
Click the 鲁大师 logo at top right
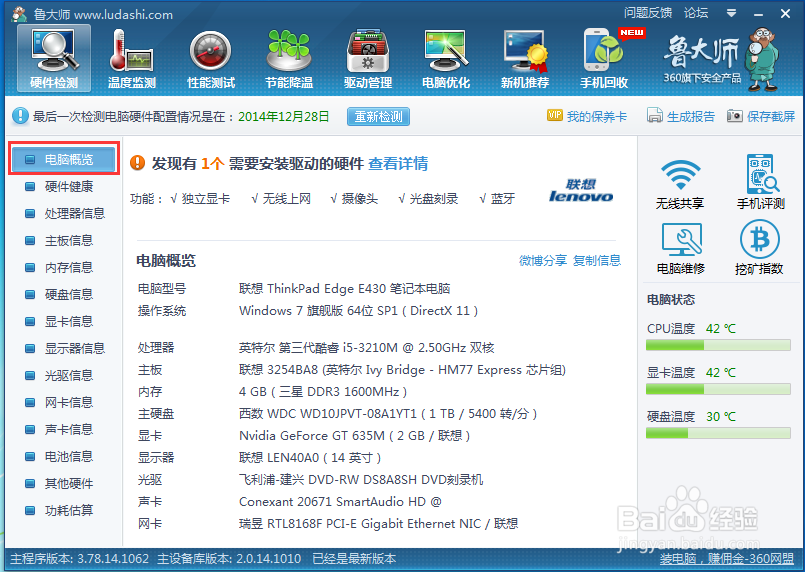click(721, 60)
